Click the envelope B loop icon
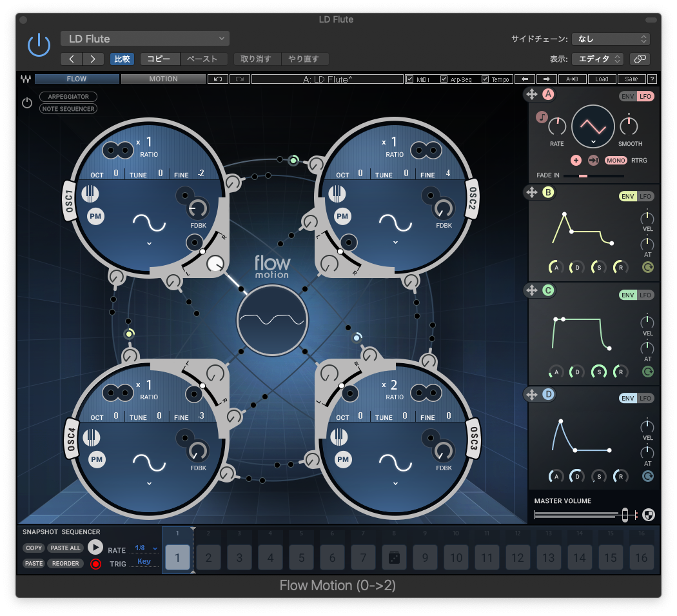The width and height of the screenshot is (677, 616). tap(647, 268)
